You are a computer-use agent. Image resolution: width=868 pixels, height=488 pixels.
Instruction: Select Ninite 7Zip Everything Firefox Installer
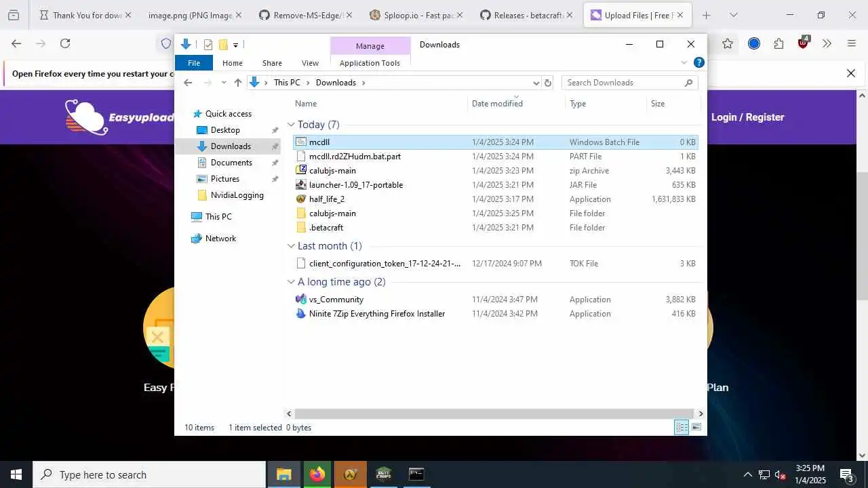(x=496, y=314)
